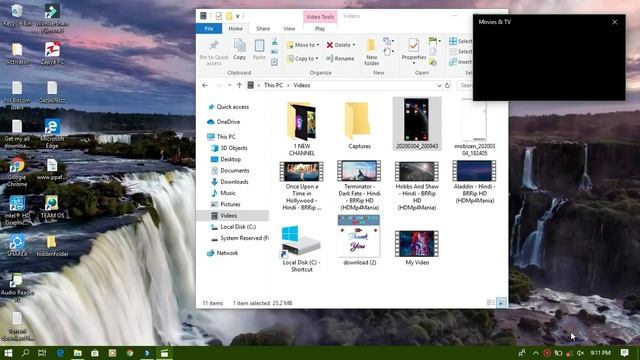Open the Move to dropdown
This screenshot has width=640, height=360.
click(x=303, y=45)
